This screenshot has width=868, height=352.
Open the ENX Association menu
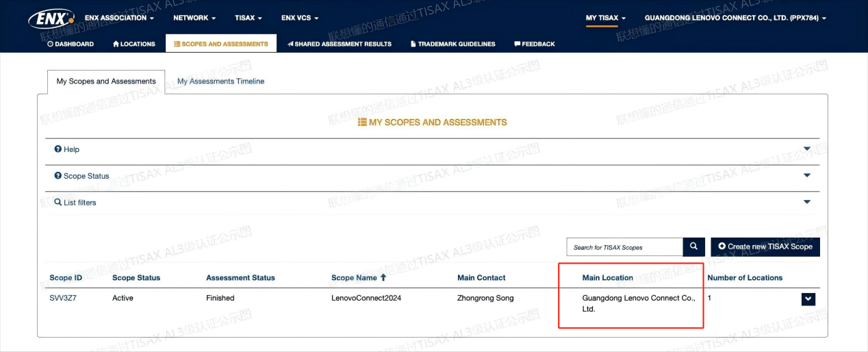point(119,18)
